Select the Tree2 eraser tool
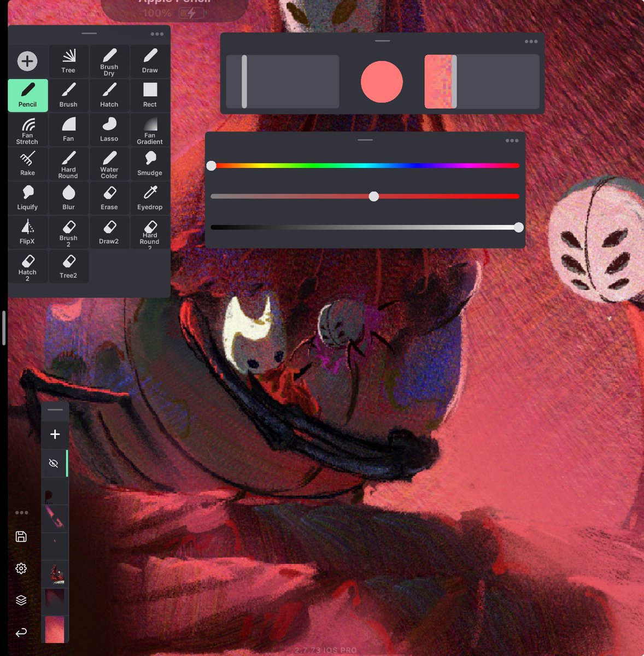The height and width of the screenshot is (656, 644). tap(68, 267)
